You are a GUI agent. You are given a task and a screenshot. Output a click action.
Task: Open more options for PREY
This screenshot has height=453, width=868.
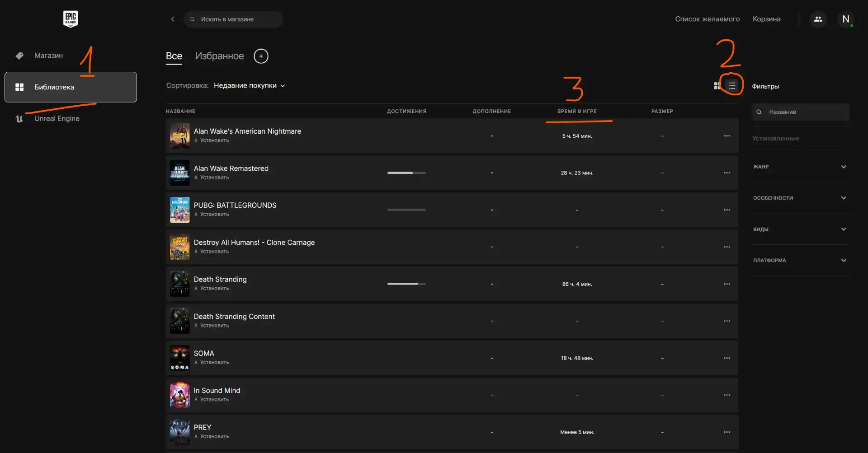point(727,432)
